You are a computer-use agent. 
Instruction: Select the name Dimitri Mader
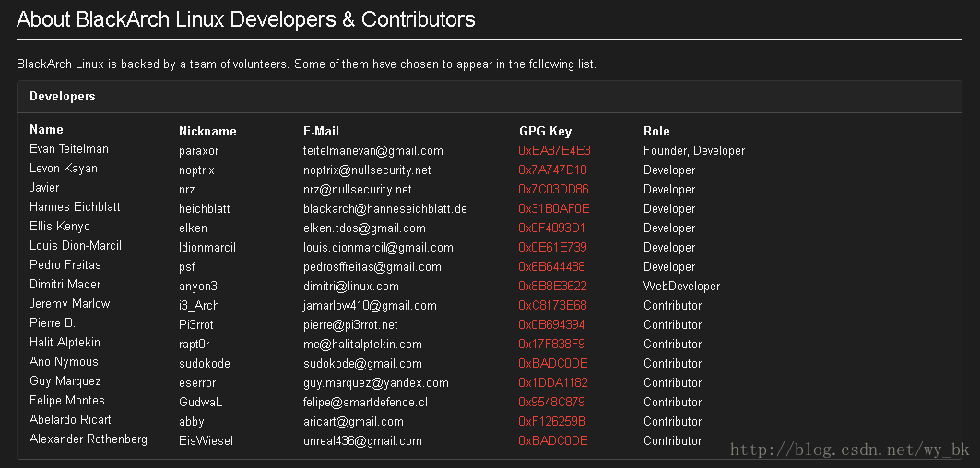pos(65,285)
